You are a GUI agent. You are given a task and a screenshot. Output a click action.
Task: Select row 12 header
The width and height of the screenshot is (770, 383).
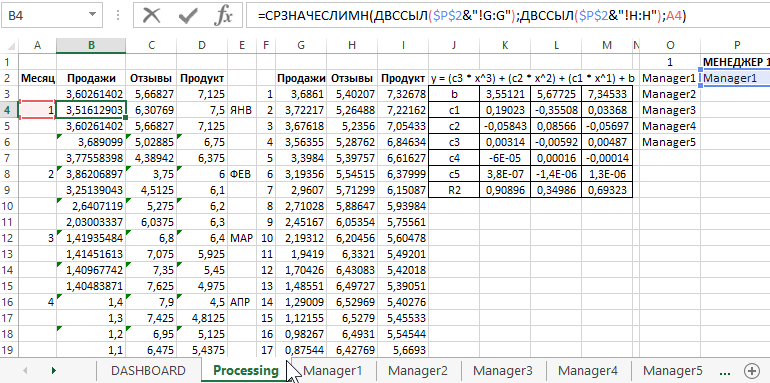(x=9, y=238)
